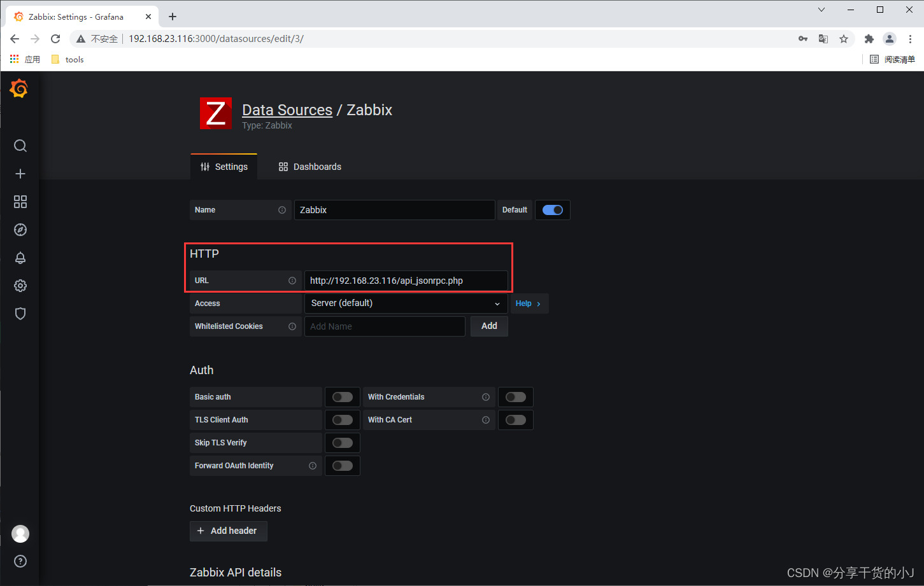Click the Name input field
This screenshot has width=924, height=586.
coord(395,210)
